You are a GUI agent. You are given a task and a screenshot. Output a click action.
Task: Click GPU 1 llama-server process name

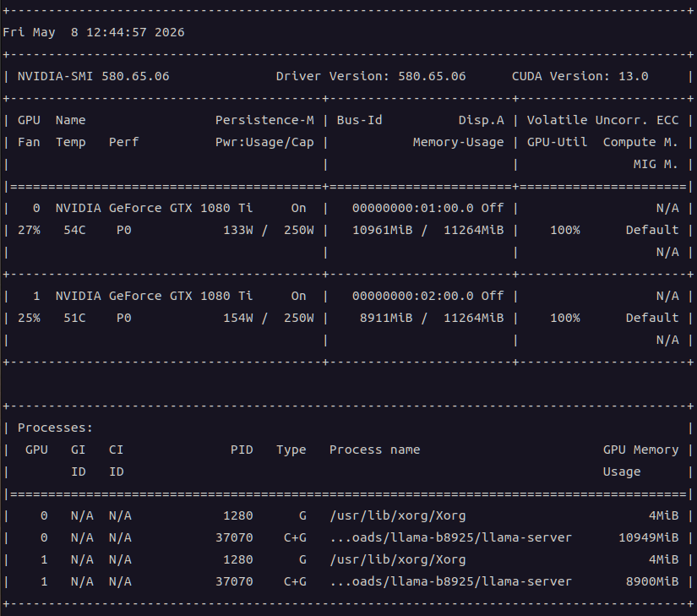(451, 581)
